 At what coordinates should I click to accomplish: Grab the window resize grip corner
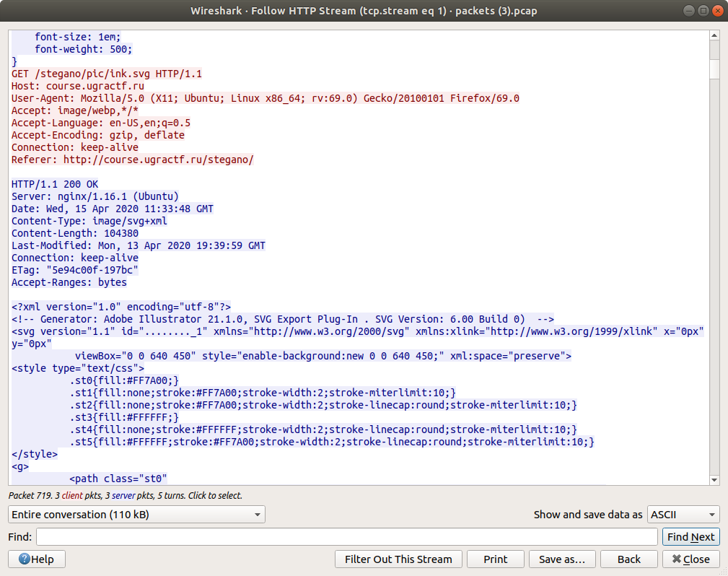pos(724,572)
